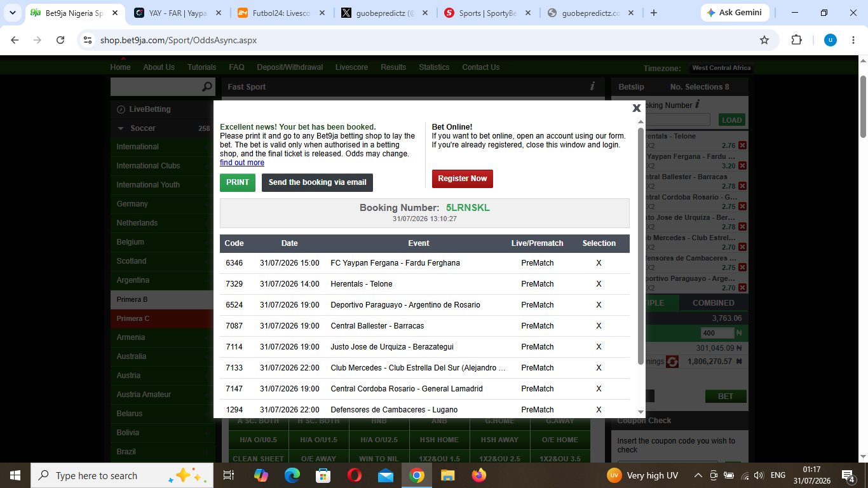Click booking number 5LRNSKL
The image size is (868, 488).
pos(468,208)
